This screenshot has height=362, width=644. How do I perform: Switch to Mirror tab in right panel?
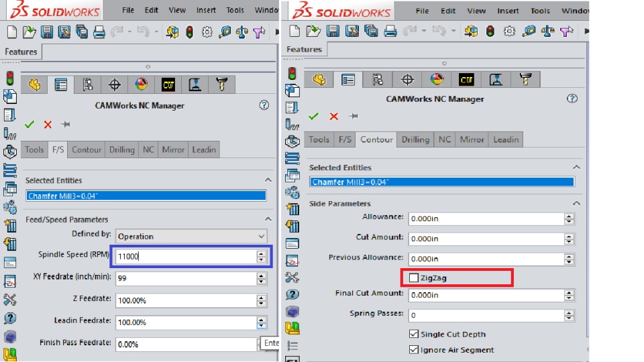click(472, 139)
